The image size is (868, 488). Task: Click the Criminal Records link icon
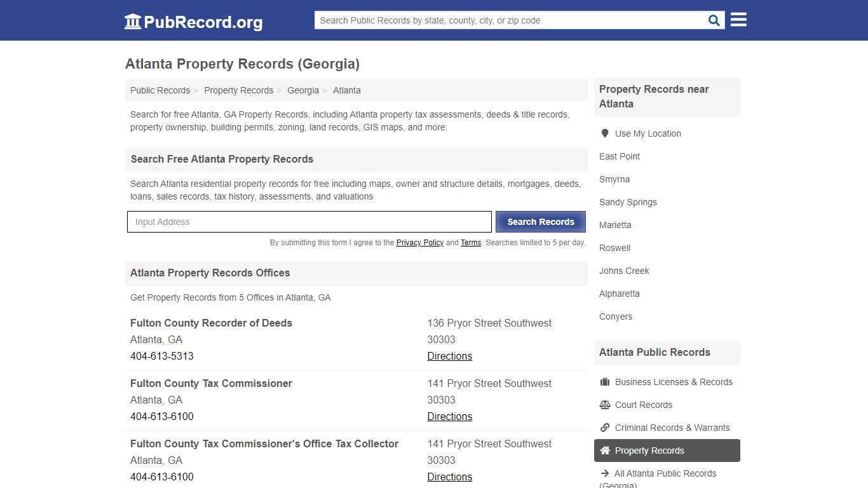(x=605, y=428)
